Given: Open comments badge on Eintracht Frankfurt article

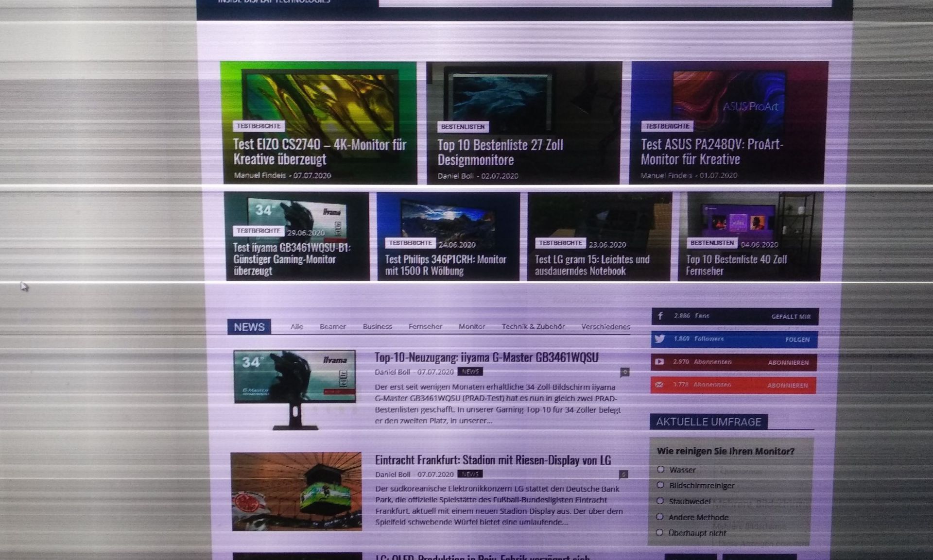Looking at the screenshot, I should click(623, 475).
